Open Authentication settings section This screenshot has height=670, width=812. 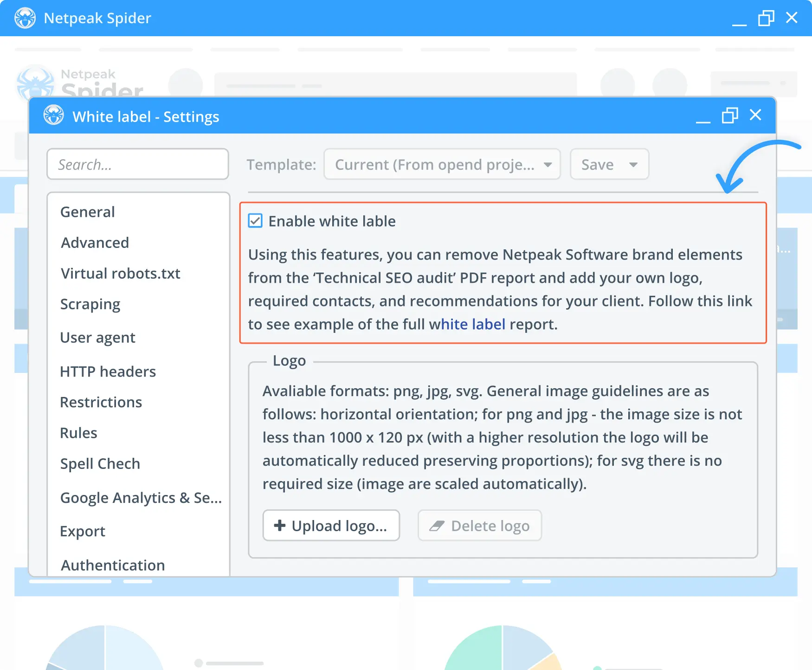tap(113, 565)
